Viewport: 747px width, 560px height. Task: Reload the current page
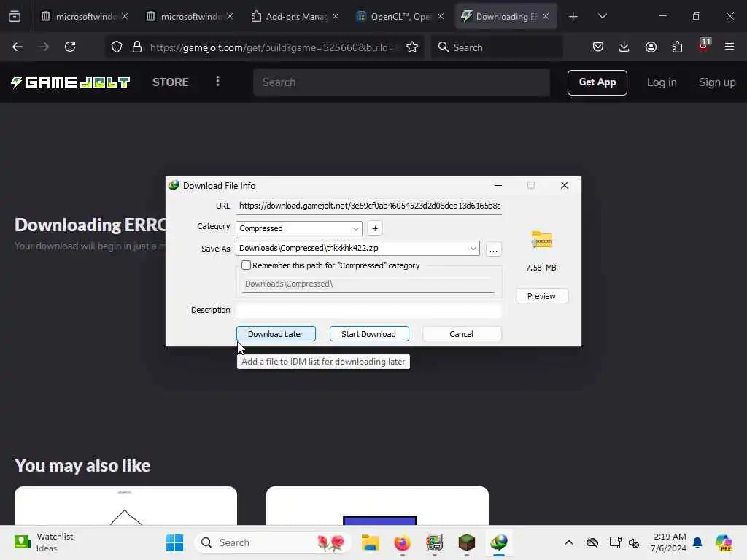[70, 47]
